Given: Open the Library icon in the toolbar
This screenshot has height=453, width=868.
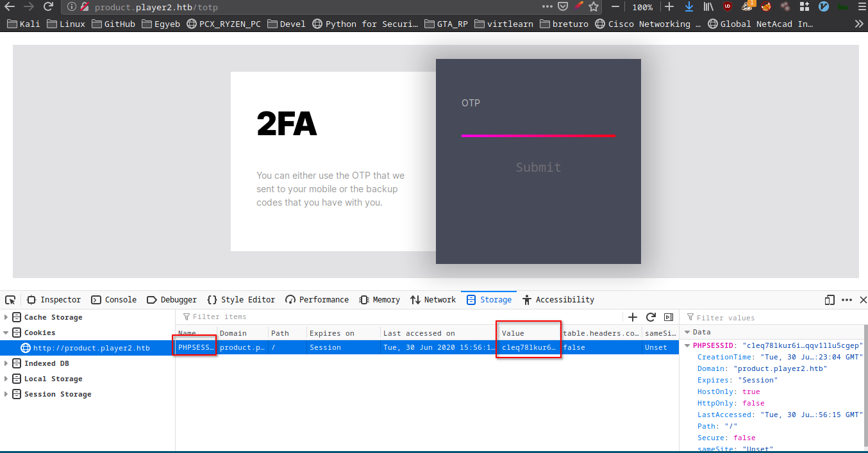Looking at the screenshot, I should [x=708, y=7].
